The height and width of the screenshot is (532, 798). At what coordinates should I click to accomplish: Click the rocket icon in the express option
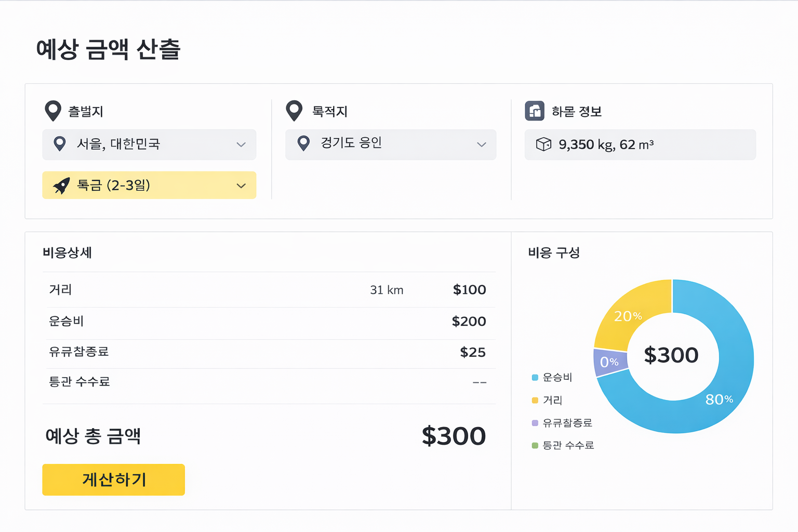[x=61, y=185]
